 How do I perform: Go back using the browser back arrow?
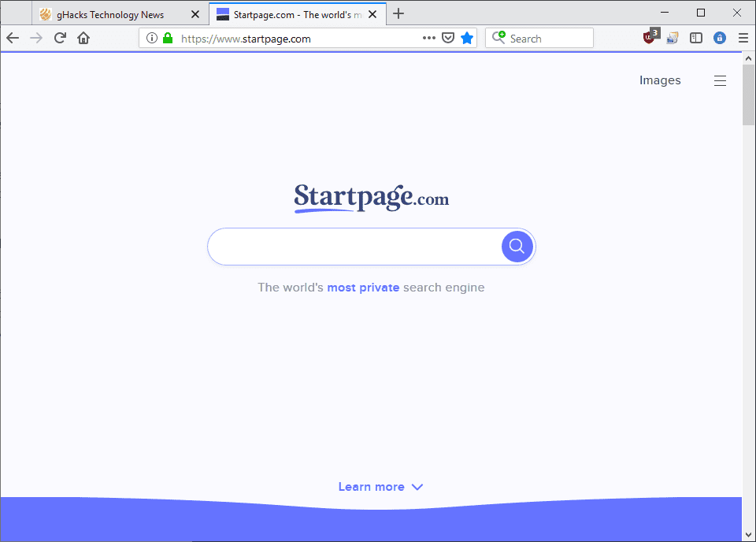tap(13, 38)
